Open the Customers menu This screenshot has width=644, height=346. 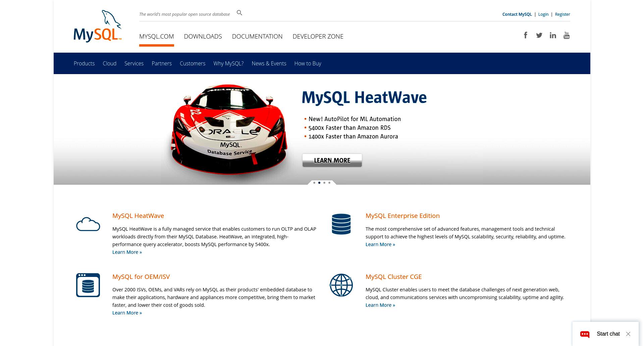point(193,63)
